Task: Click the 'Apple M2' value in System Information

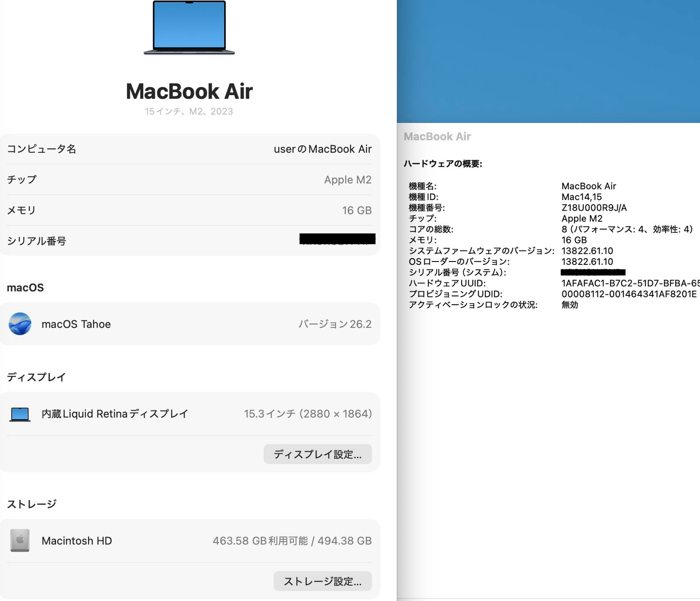Action: pyautogui.click(x=582, y=218)
